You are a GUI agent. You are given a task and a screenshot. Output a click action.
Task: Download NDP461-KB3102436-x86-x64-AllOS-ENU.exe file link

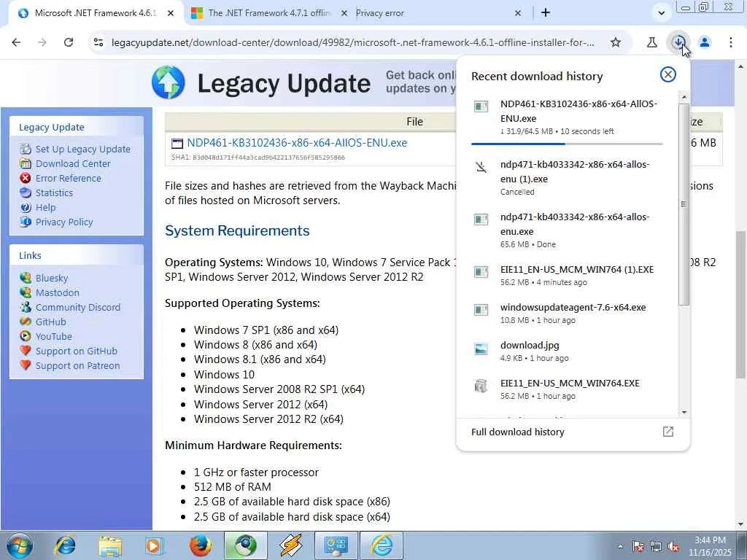[x=297, y=143]
